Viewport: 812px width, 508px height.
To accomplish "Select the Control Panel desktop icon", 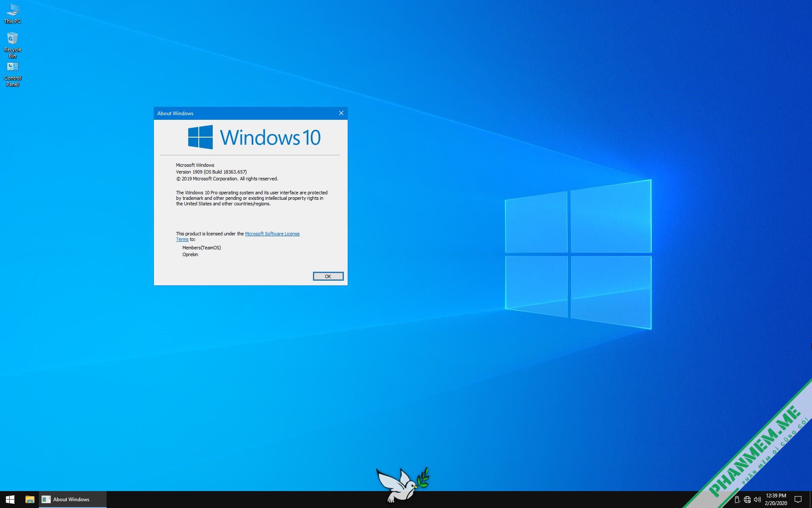I will point(12,74).
